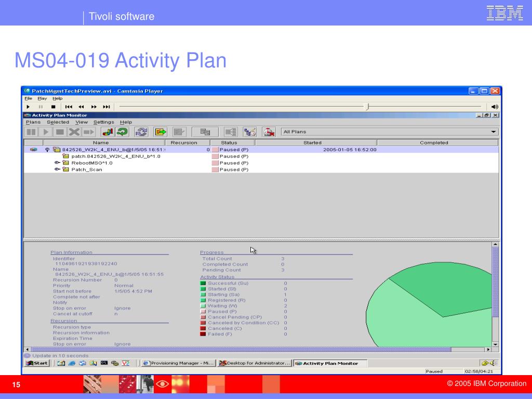Expand the RebootMSG^1.0 tree node
This screenshot has height=399, width=532.
57,163
